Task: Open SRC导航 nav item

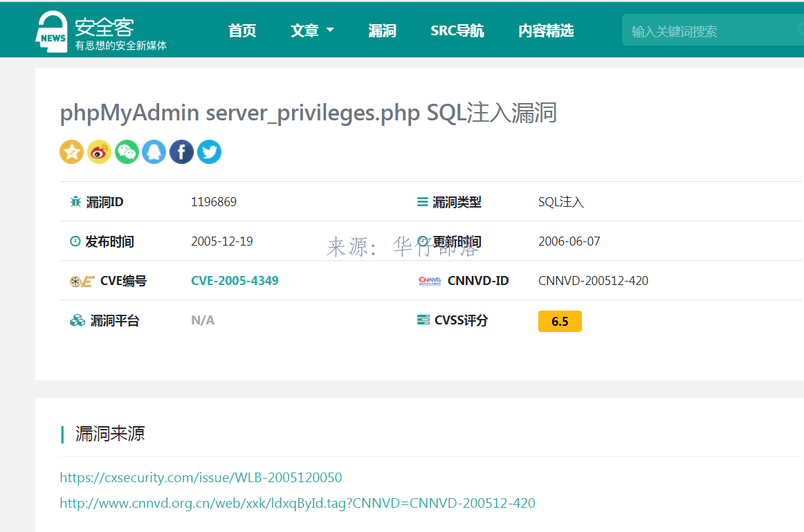Action: click(457, 30)
